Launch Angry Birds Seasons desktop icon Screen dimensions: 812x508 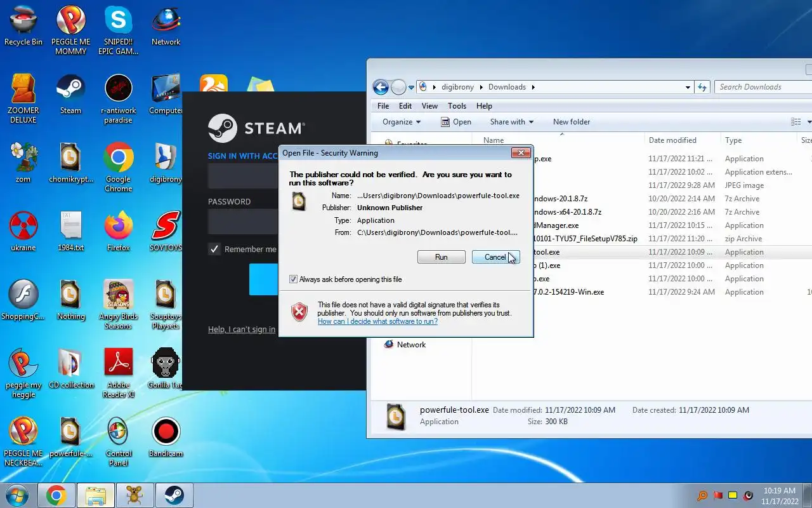tap(118, 304)
